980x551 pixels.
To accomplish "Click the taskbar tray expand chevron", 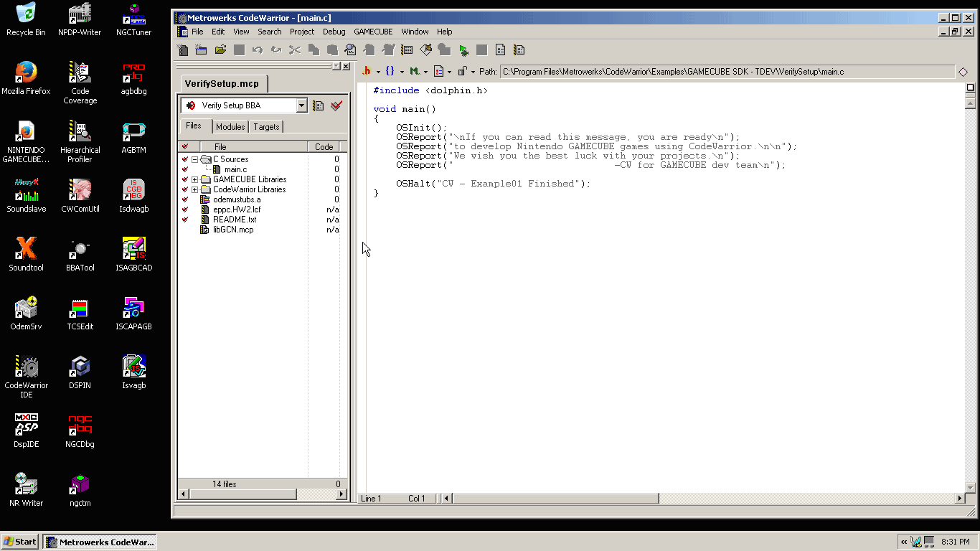I will (904, 542).
